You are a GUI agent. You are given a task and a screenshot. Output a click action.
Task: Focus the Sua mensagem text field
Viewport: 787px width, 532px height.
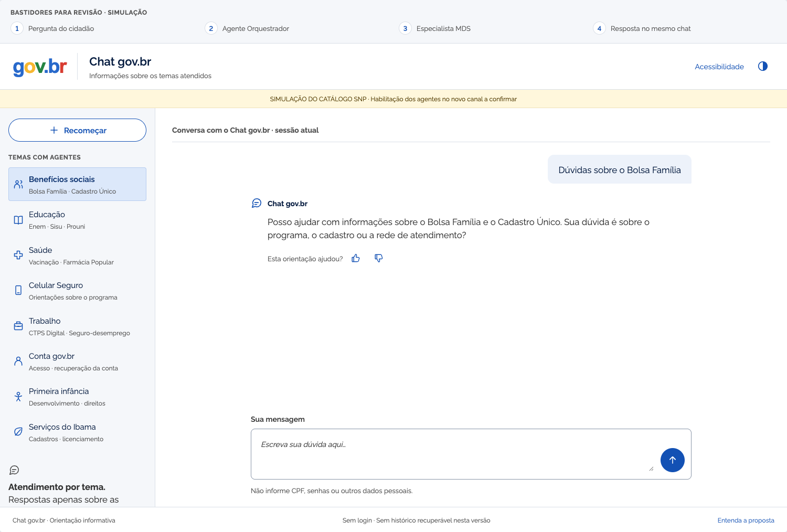(471, 454)
